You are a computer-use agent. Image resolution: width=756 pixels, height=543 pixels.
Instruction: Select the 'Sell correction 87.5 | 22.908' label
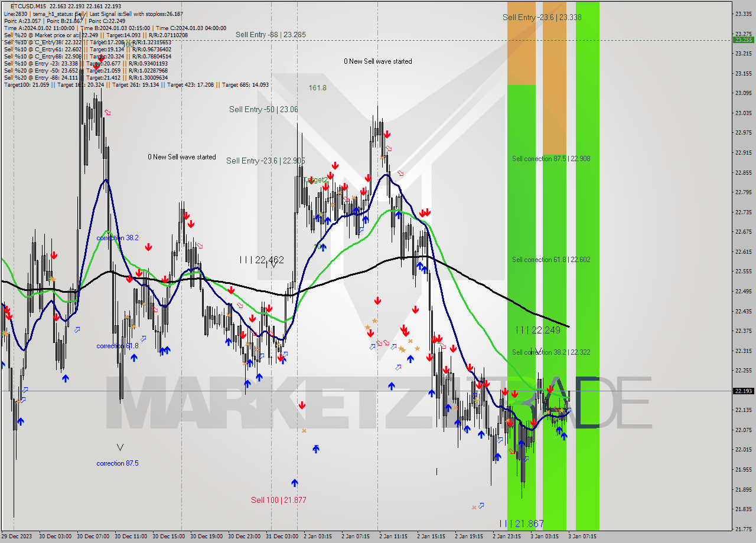[551, 159]
